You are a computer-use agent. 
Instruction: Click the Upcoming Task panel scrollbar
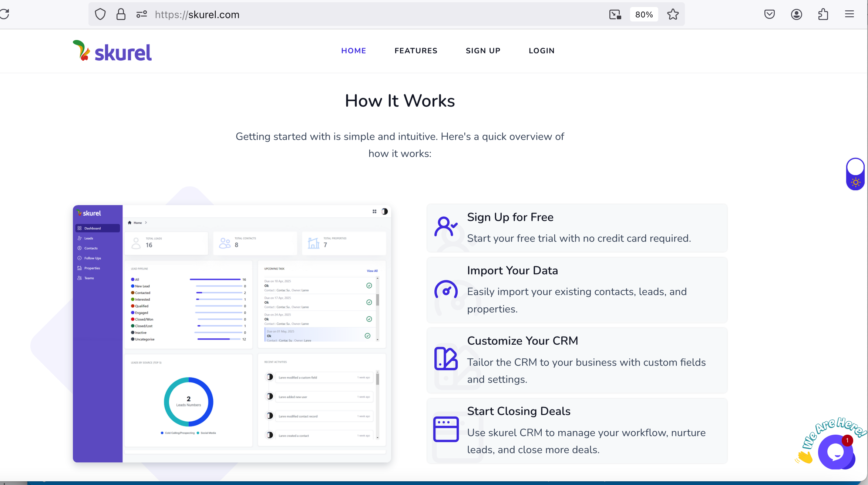pyautogui.click(x=377, y=308)
